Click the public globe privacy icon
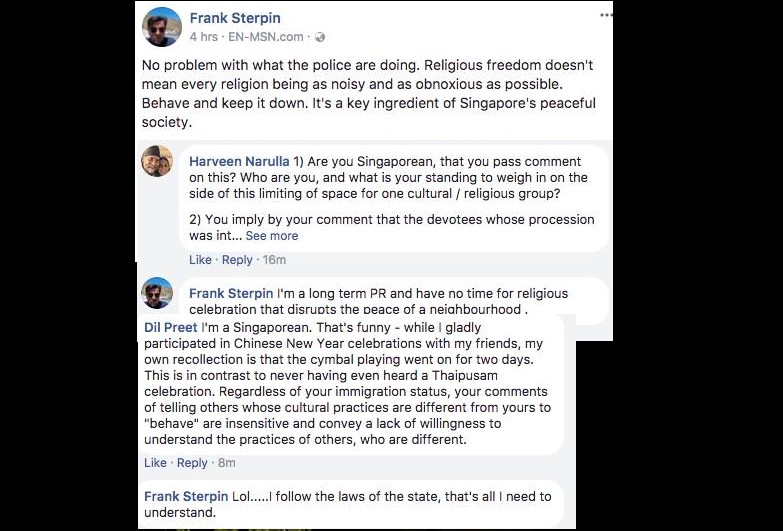 click(320, 37)
